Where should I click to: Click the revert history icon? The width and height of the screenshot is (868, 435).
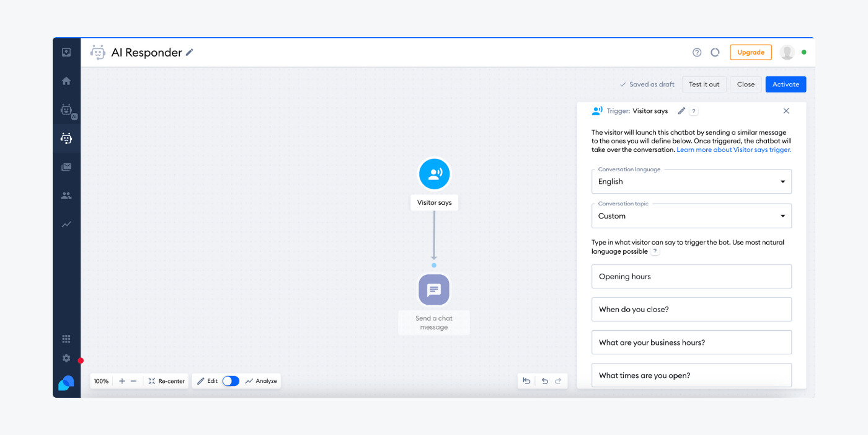526,381
